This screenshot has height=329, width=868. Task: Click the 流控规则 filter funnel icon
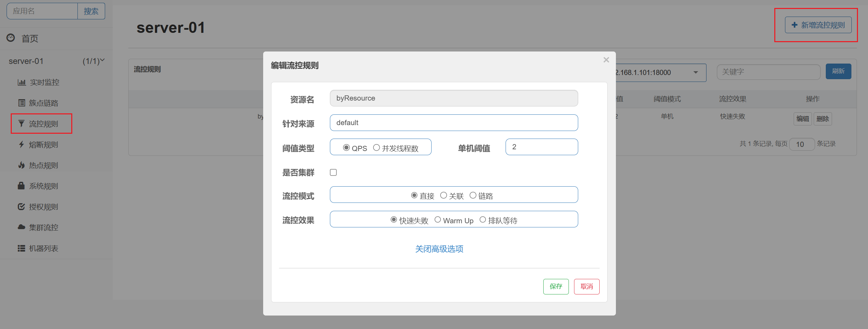(21, 124)
